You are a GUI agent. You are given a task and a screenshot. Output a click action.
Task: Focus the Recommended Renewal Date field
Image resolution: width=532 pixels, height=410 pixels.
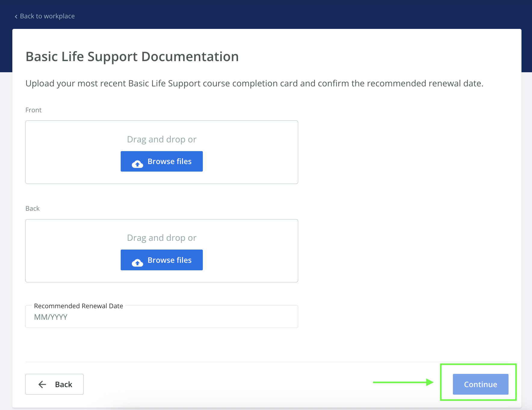[162, 317]
